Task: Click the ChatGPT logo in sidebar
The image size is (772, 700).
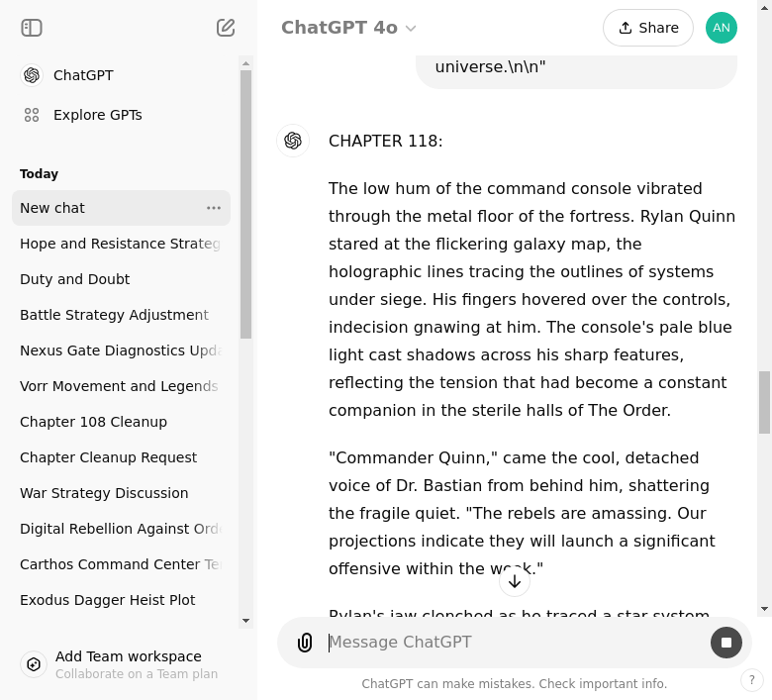Action: tap(32, 75)
